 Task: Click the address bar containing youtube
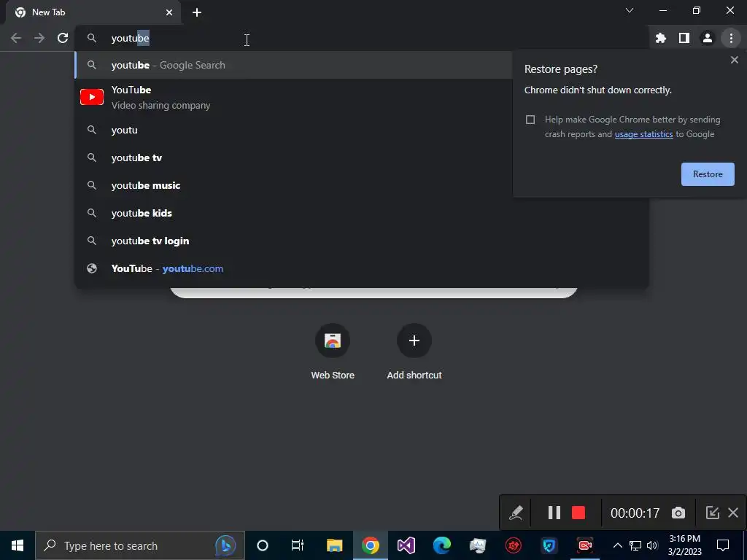(x=362, y=38)
